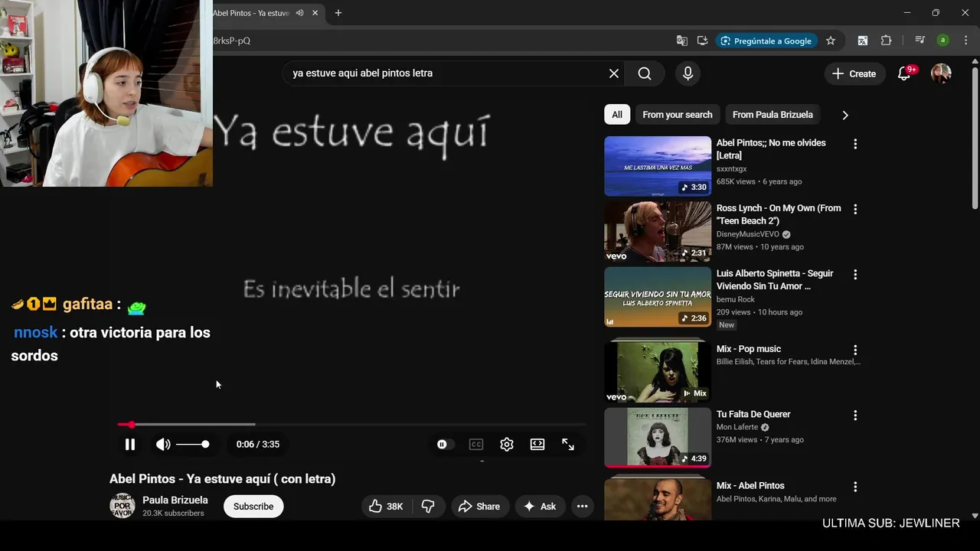Bookmark this page with star
The image size is (980, 551).
(x=831, y=41)
